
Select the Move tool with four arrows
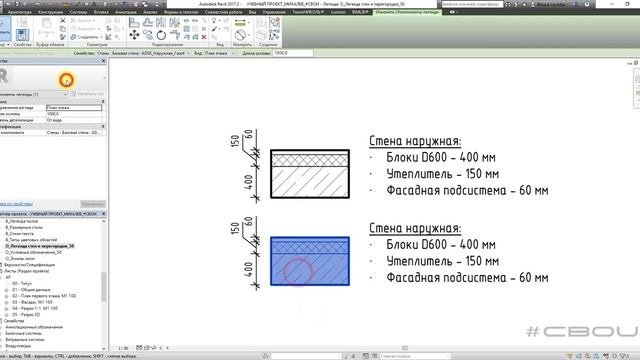pyautogui.click(x=134, y=36)
